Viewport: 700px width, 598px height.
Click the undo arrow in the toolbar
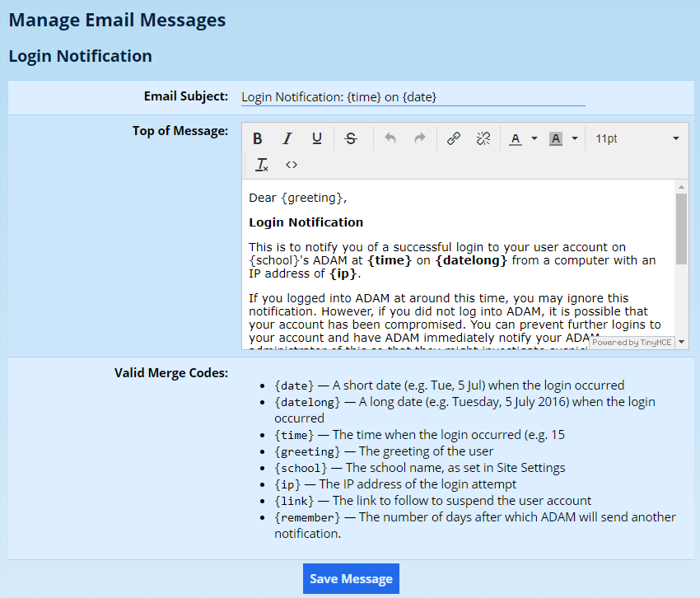[x=390, y=138]
